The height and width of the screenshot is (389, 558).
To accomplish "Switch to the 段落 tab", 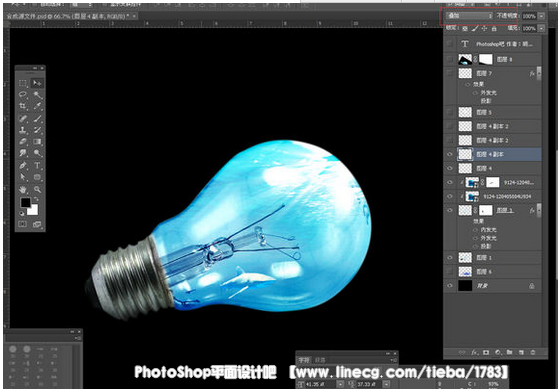I will tap(320, 360).
